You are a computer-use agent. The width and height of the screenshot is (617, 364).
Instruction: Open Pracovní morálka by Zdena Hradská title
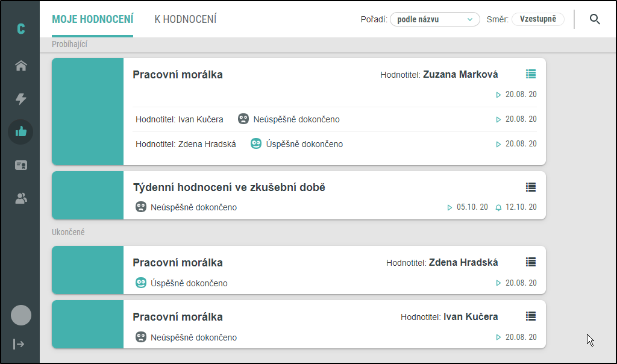178,263
